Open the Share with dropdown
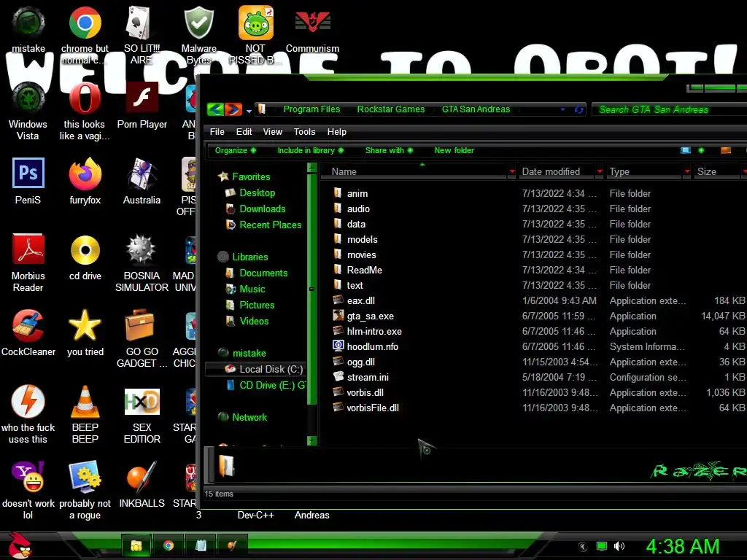The width and height of the screenshot is (747, 560). pyautogui.click(x=389, y=150)
